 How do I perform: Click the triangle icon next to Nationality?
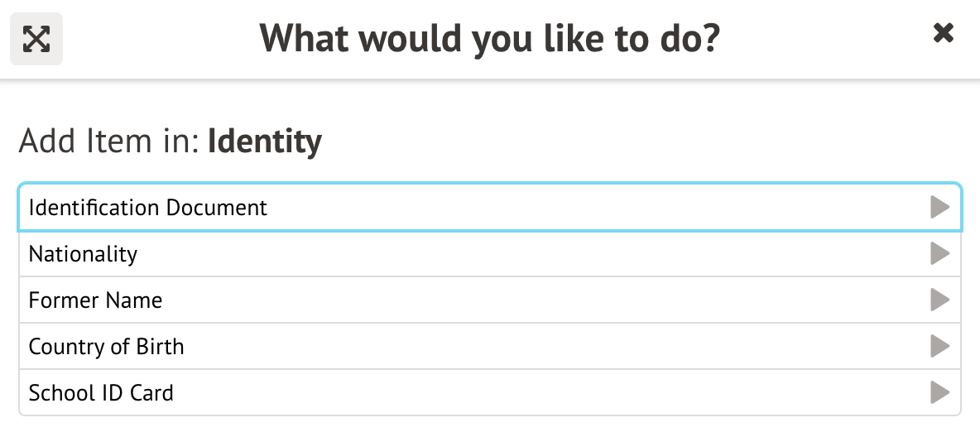click(939, 253)
